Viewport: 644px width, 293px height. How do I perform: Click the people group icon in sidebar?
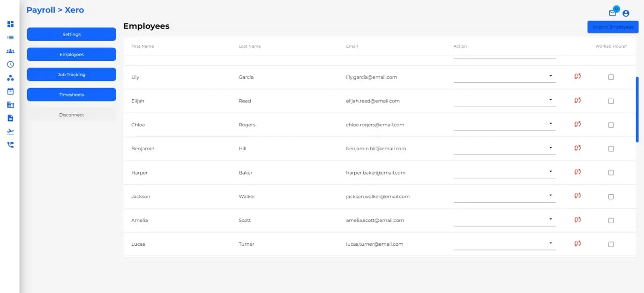(10, 51)
